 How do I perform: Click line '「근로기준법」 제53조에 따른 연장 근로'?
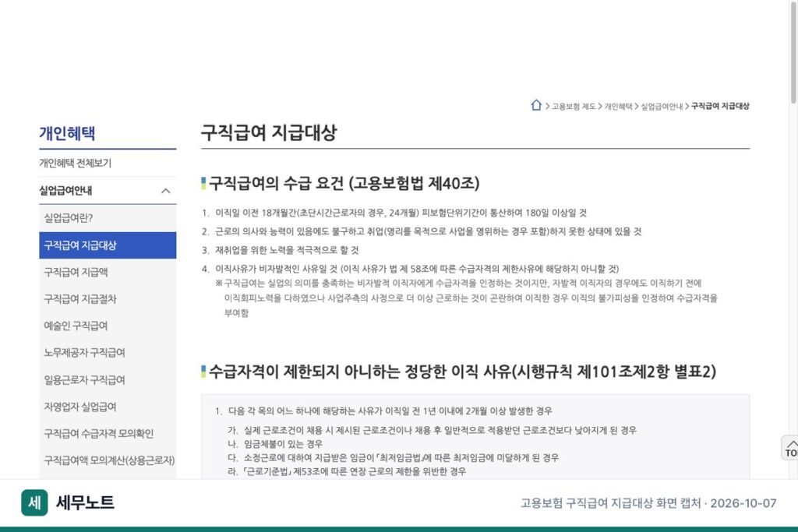[355, 471]
